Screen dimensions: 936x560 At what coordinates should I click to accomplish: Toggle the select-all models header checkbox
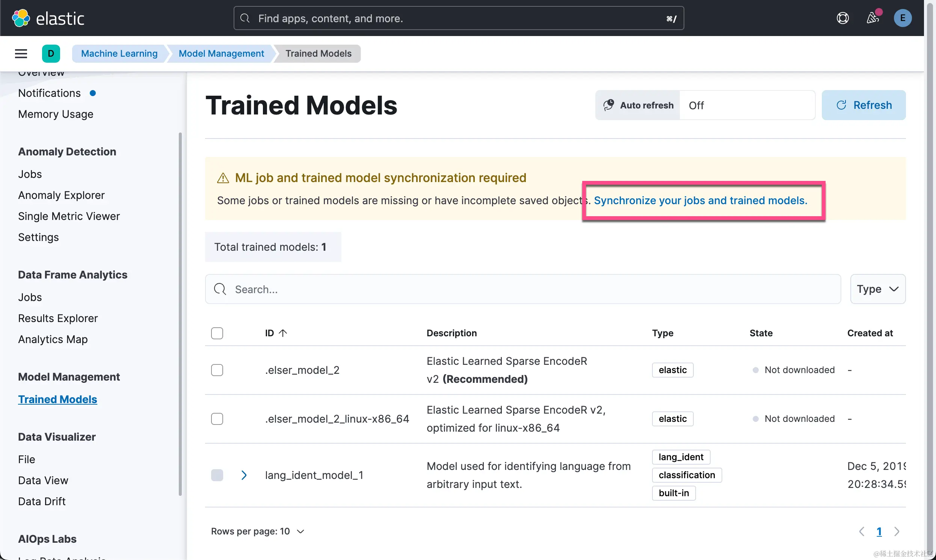tap(217, 333)
